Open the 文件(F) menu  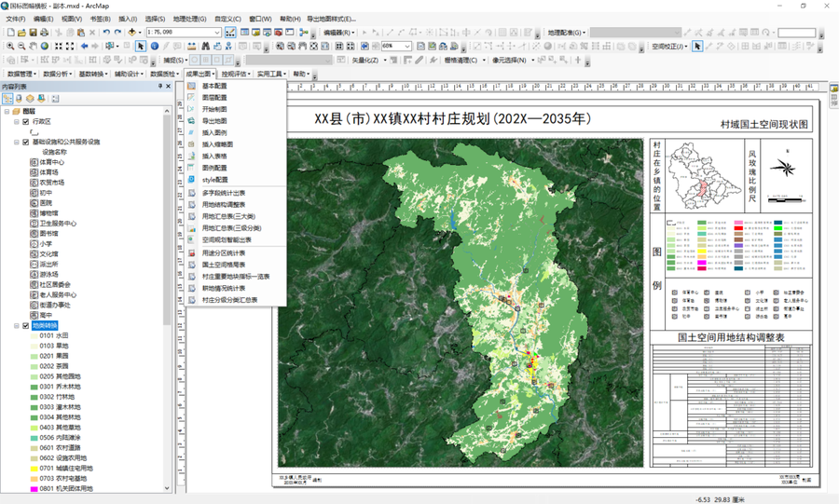pos(16,19)
